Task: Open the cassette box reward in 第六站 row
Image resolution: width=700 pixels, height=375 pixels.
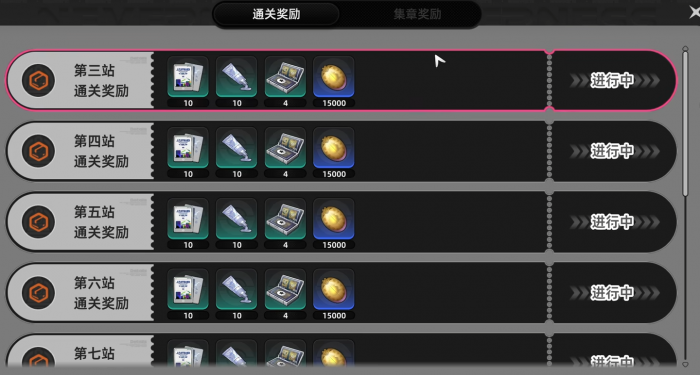Action: [285, 289]
